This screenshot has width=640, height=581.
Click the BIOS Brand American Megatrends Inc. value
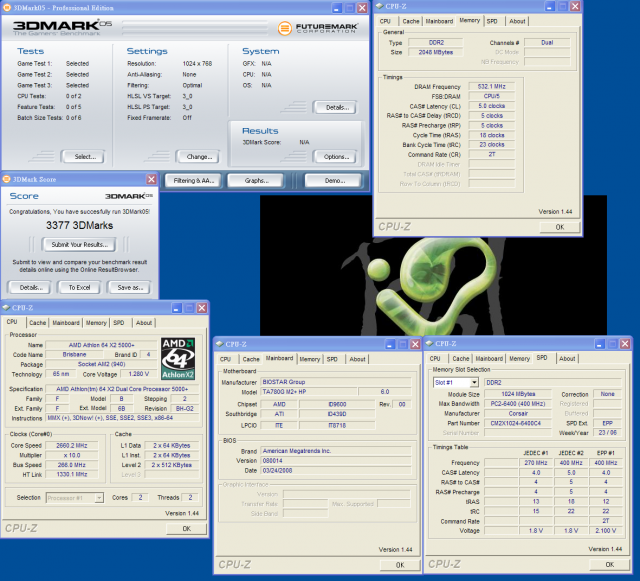click(336, 451)
